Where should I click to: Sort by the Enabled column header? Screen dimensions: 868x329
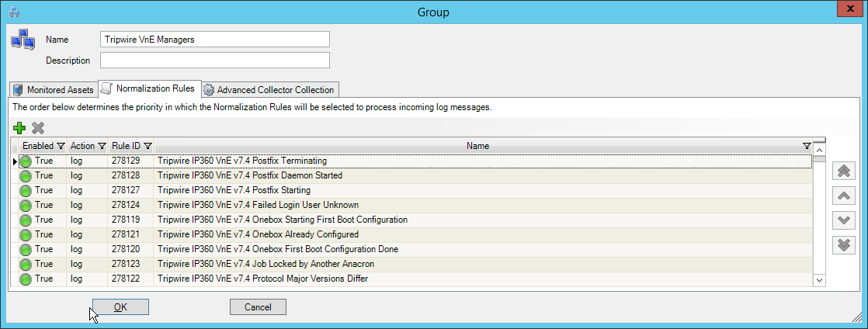pyautogui.click(x=38, y=146)
